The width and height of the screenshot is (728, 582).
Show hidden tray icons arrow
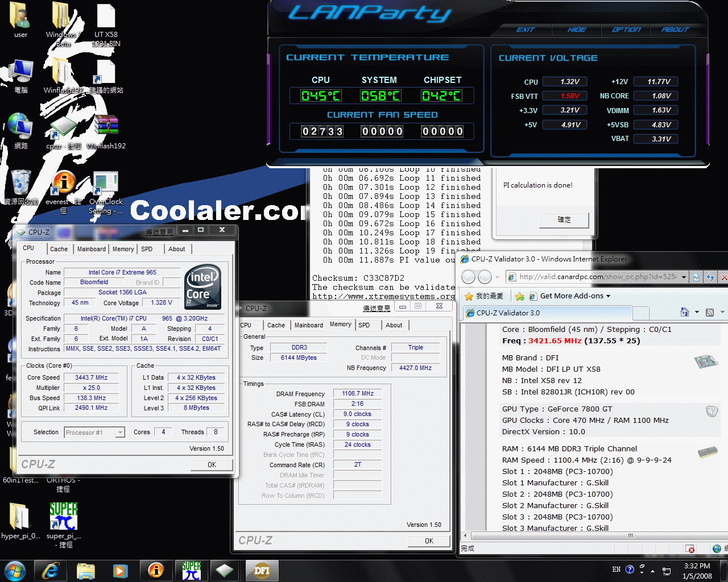click(x=652, y=571)
